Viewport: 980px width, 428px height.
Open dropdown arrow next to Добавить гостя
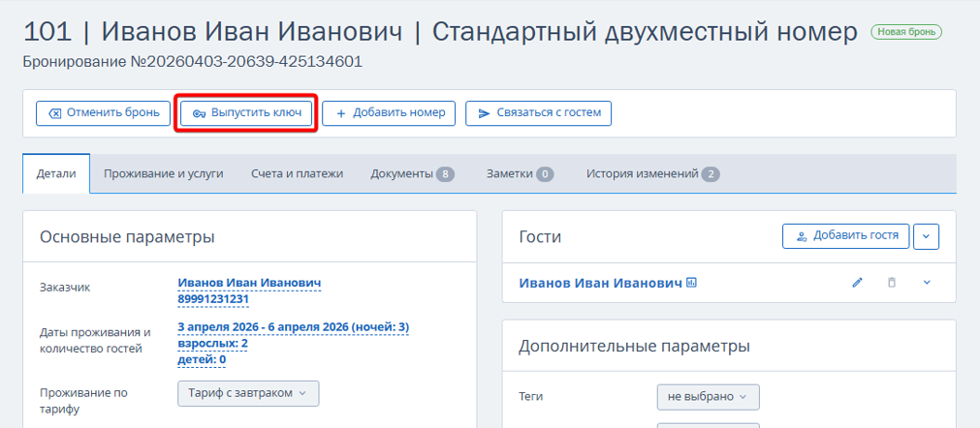(x=927, y=235)
